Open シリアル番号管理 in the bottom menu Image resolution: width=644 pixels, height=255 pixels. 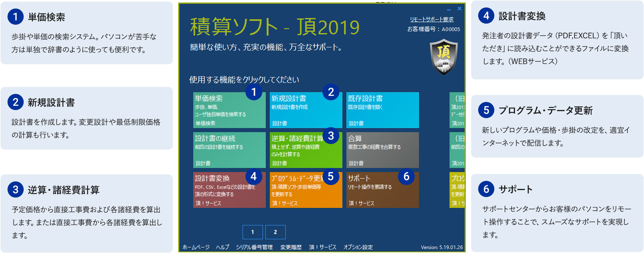pos(254,247)
